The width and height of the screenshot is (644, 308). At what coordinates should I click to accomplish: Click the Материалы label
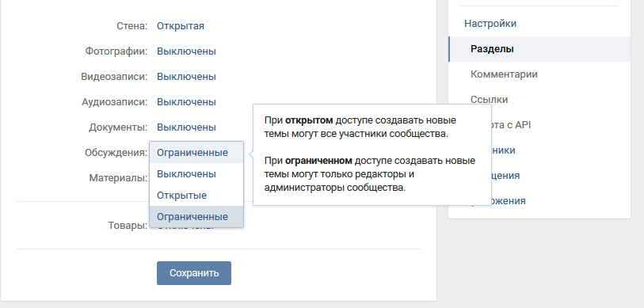pyautogui.click(x=118, y=178)
